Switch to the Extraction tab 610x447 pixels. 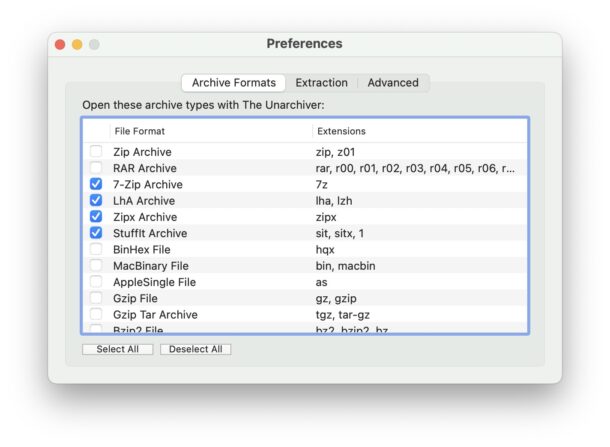[x=322, y=83]
